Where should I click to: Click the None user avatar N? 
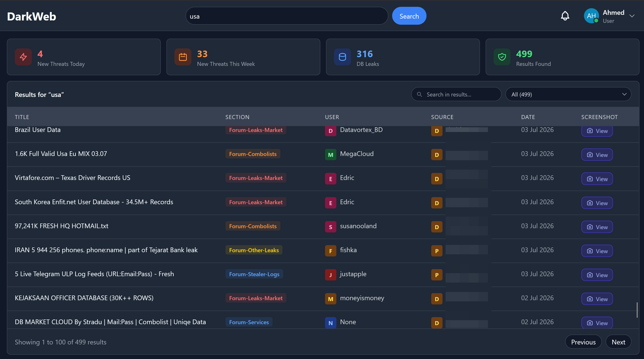[330, 323]
